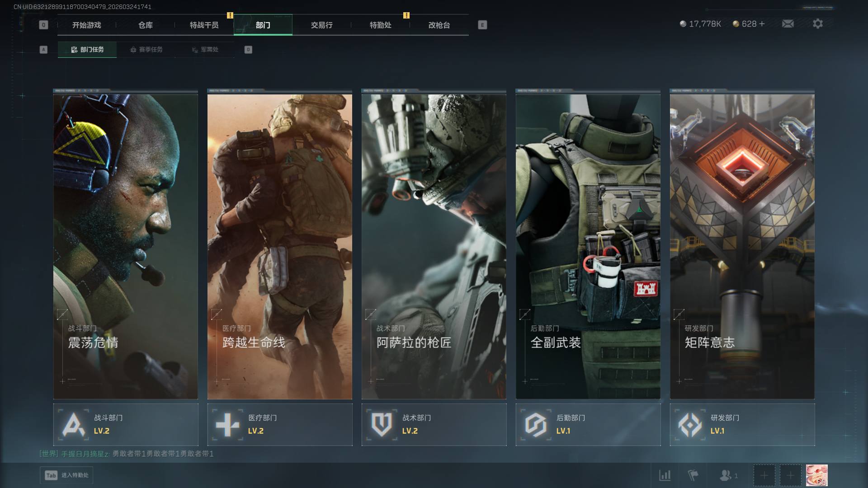Switch to 特战干员 tab
Image resolution: width=868 pixels, height=488 pixels.
204,25
